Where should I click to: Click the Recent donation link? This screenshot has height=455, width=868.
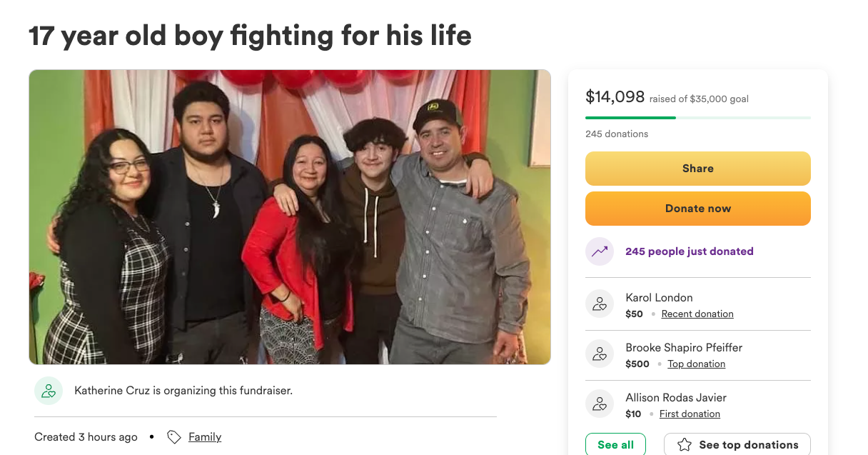(697, 314)
